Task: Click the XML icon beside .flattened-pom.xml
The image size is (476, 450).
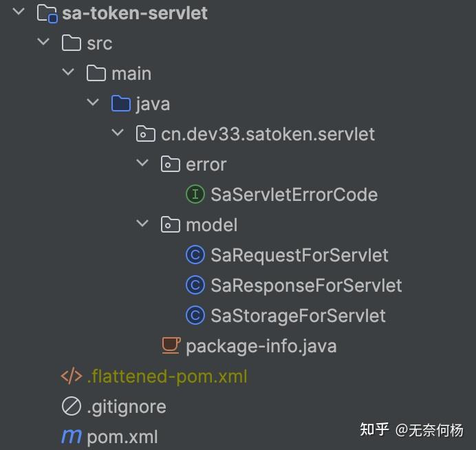Action: point(72,376)
